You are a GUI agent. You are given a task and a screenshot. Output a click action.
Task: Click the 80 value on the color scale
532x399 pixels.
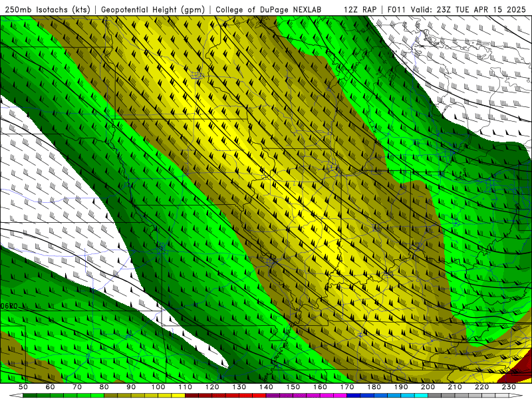[104, 387]
